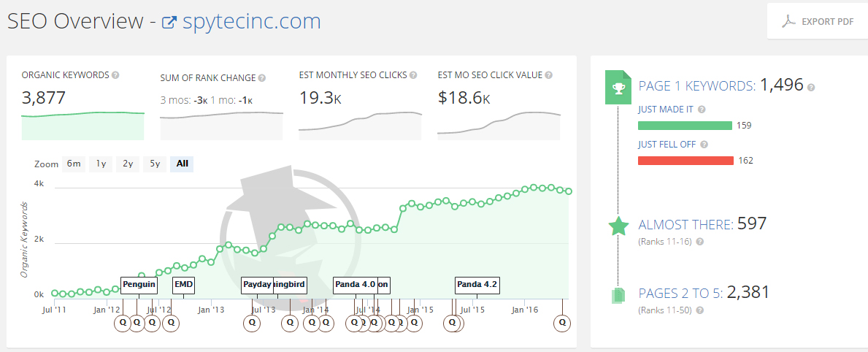Click the Panda 4.2 update flag
This screenshot has width=868, height=352.
pos(477,285)
